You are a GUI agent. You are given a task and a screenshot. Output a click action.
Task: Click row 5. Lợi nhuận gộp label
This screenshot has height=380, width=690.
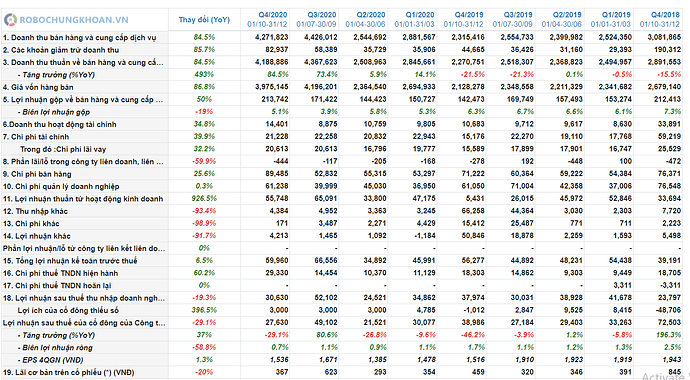[x=83, y=100]
